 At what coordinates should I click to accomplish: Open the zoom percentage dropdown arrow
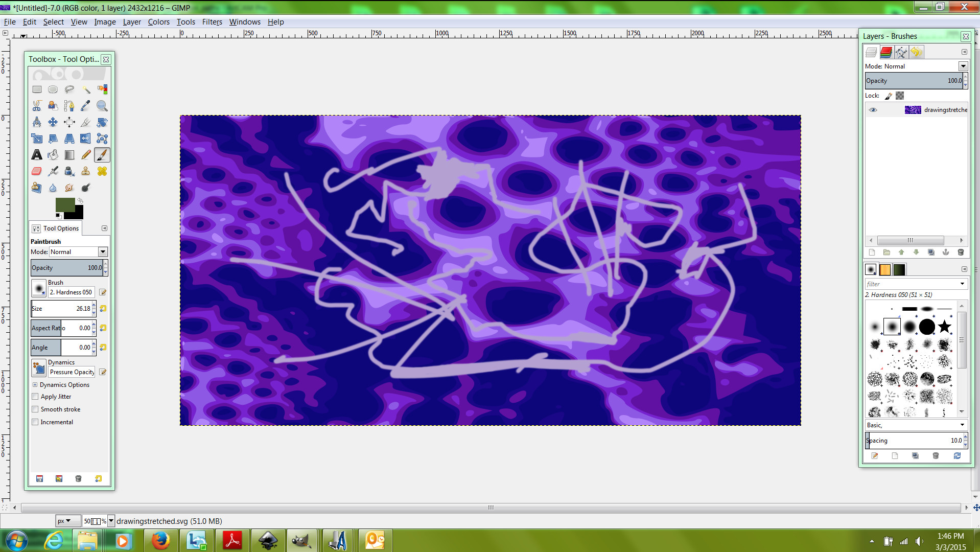coord(111,521)
